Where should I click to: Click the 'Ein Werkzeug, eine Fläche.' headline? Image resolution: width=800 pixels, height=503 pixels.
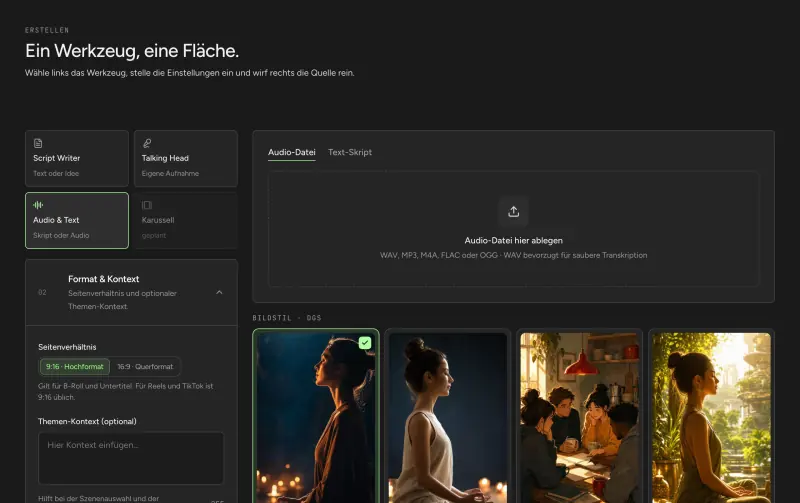tap(132, 51)
